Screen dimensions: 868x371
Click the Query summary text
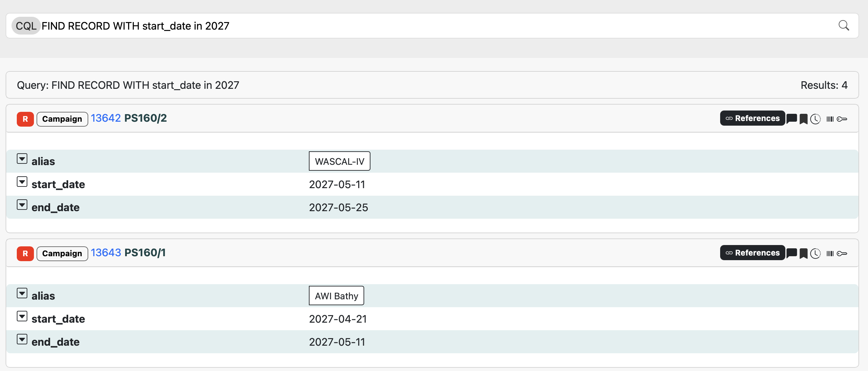128,85
